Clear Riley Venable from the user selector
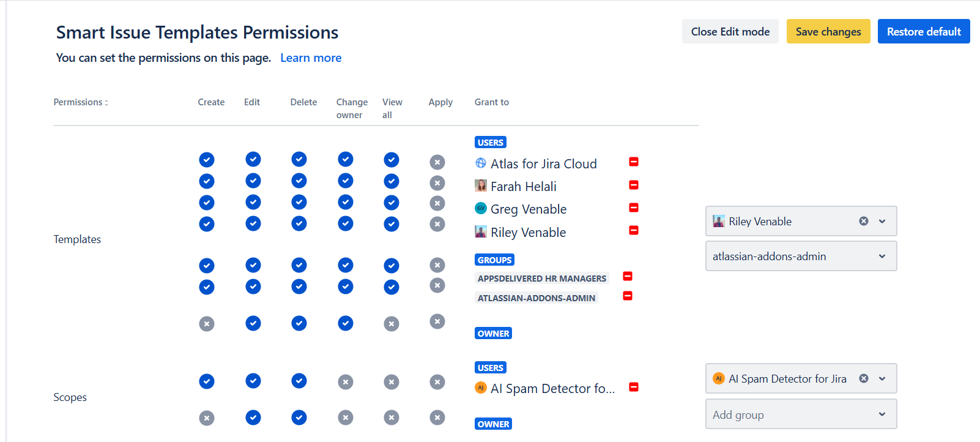Viewport: 980px width, 442px height. tap(863, 221)
